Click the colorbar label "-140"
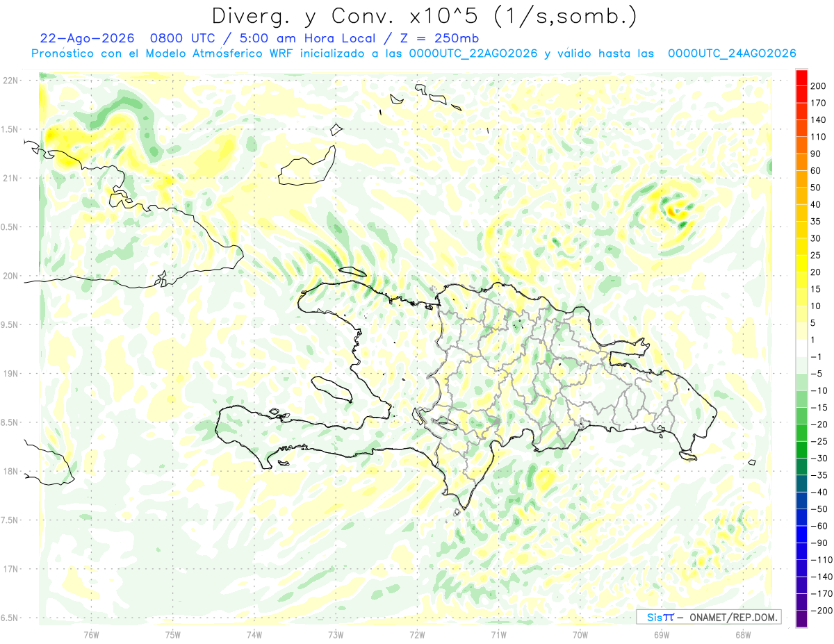The image size is (834, 644). click(821, 577)
